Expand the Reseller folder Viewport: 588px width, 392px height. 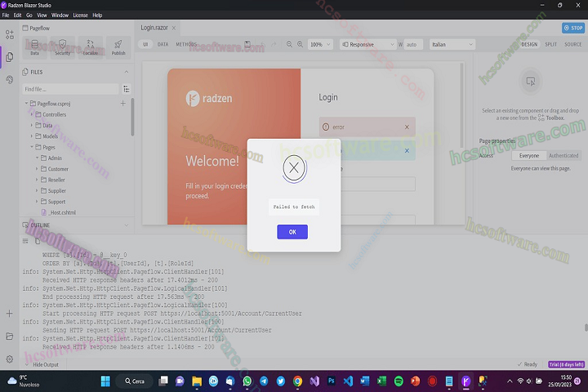click(37, 180)
